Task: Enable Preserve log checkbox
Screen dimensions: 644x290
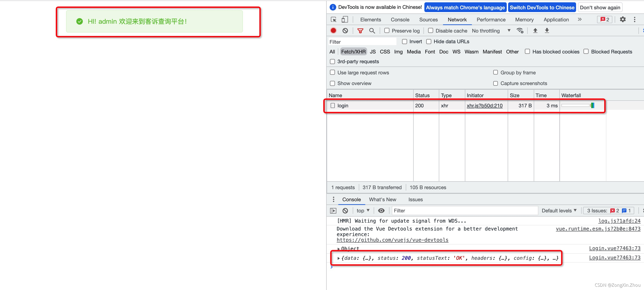Action: tap(386, 30)
